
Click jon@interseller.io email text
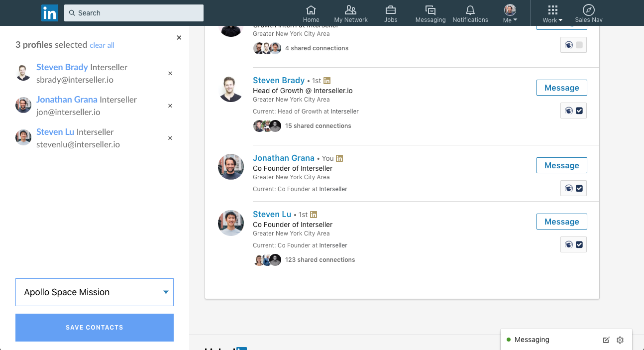tap(68, 112)
